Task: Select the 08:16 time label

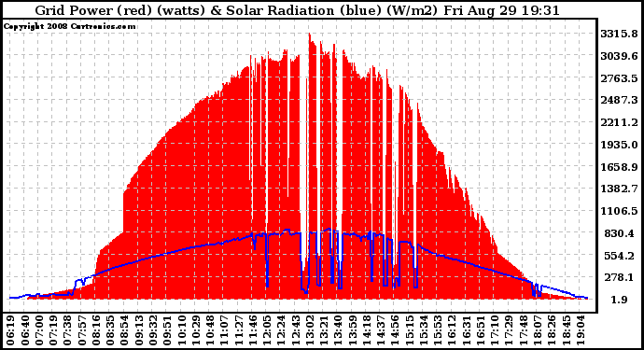Action: [x=96, y=330]
